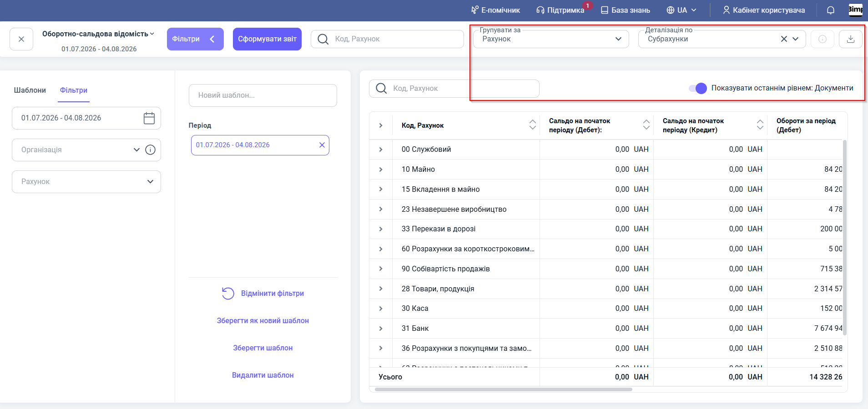868x409 pixels.
Task: Click the undo icon beside Відмінити фільтри
Action: point(228,294)
